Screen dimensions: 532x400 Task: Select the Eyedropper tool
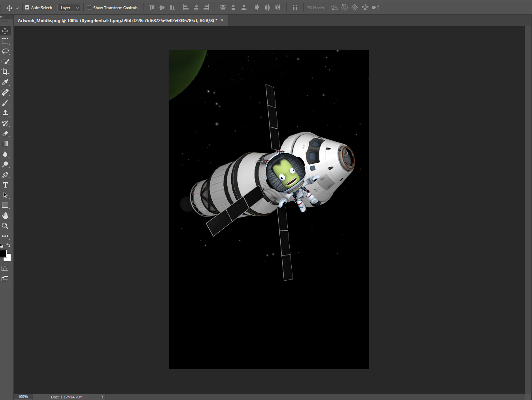[5, 82]
